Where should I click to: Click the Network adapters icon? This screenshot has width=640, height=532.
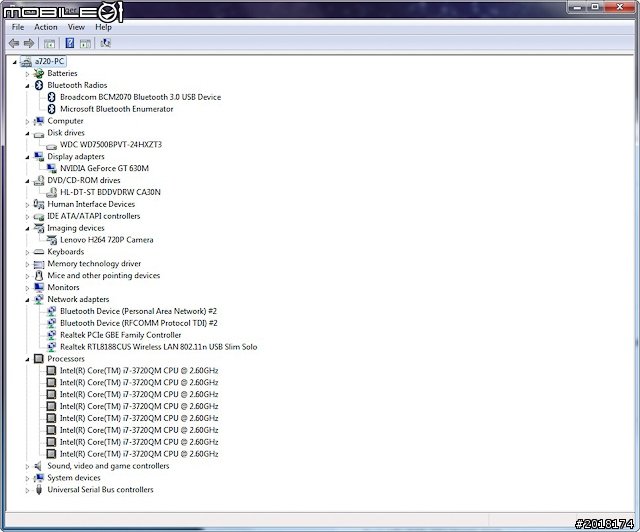click(39, 299)
